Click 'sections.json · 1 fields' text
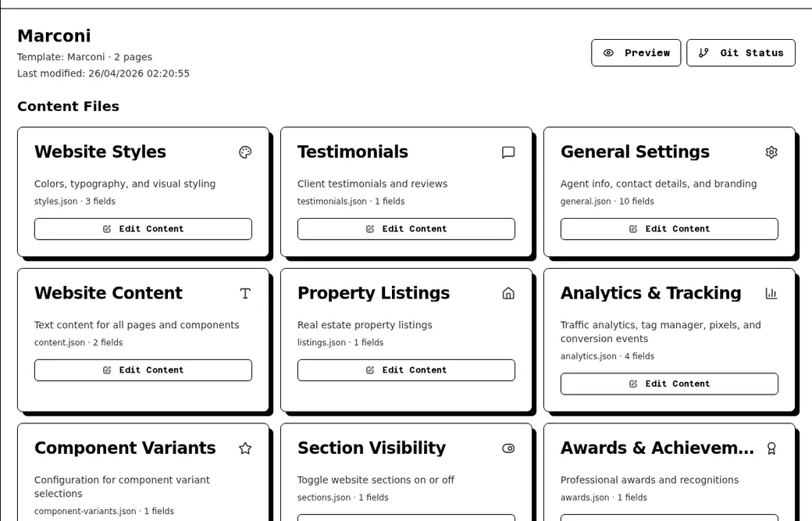 coord(342,498)
